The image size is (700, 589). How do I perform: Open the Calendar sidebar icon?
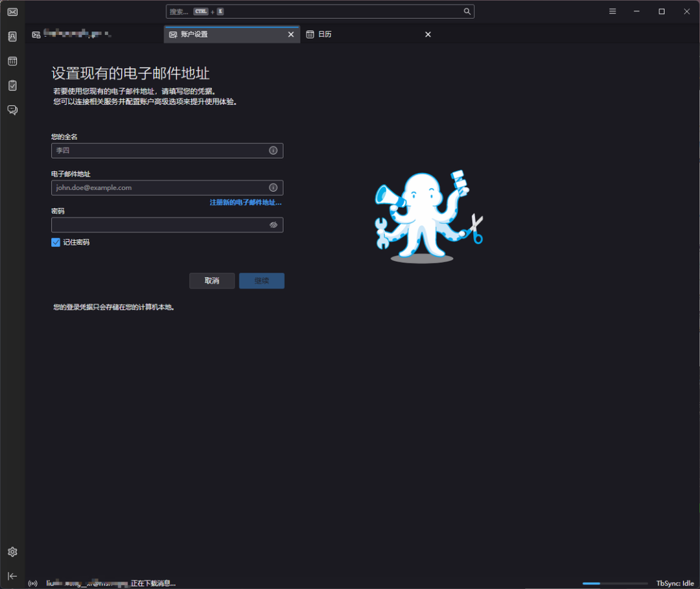pos(12,61)
